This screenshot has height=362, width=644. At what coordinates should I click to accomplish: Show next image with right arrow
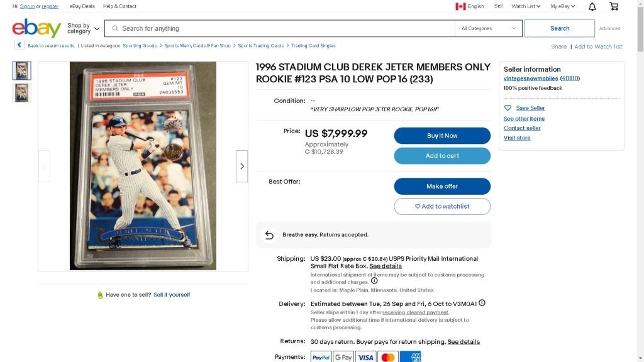pos(242,166)
